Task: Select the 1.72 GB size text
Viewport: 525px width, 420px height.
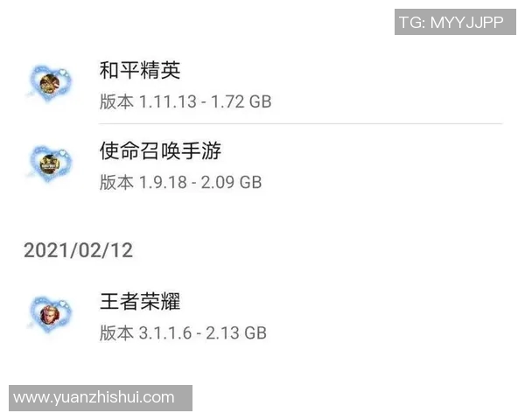Action: click(x=241, y=101)
